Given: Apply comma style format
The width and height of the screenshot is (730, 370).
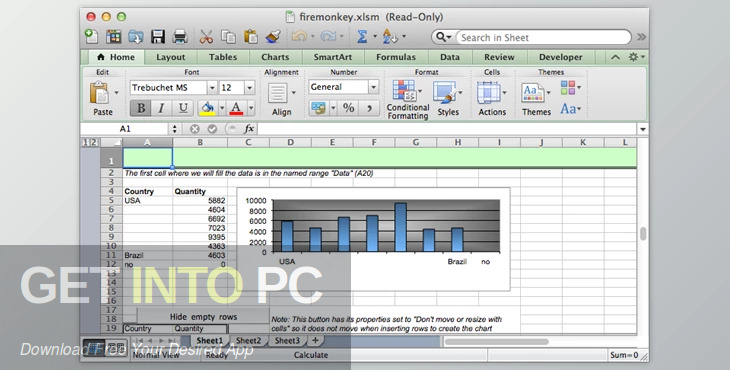Looking at the screenshot, I should 369,108.
